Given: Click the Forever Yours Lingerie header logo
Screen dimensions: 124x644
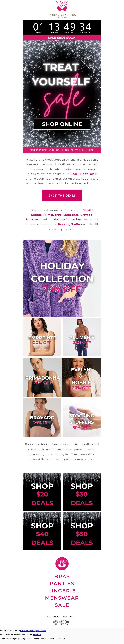Looking at the screenshot, I should (x=62, y=9).
